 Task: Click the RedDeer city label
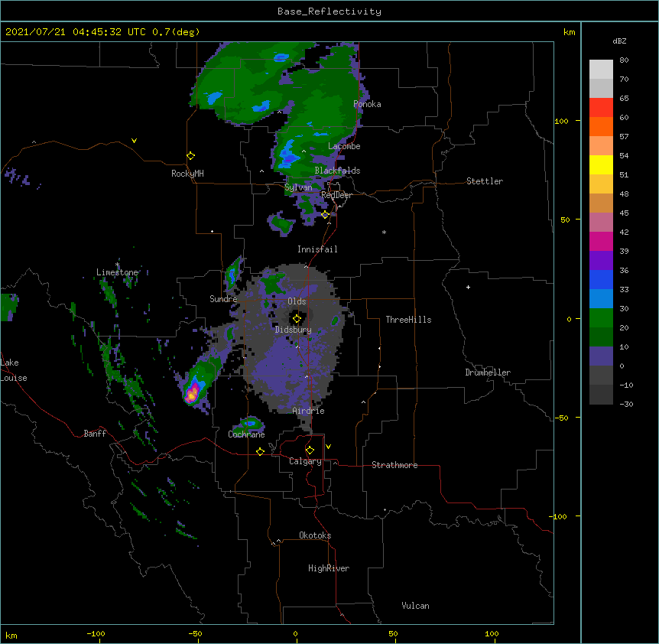[336, 195]
